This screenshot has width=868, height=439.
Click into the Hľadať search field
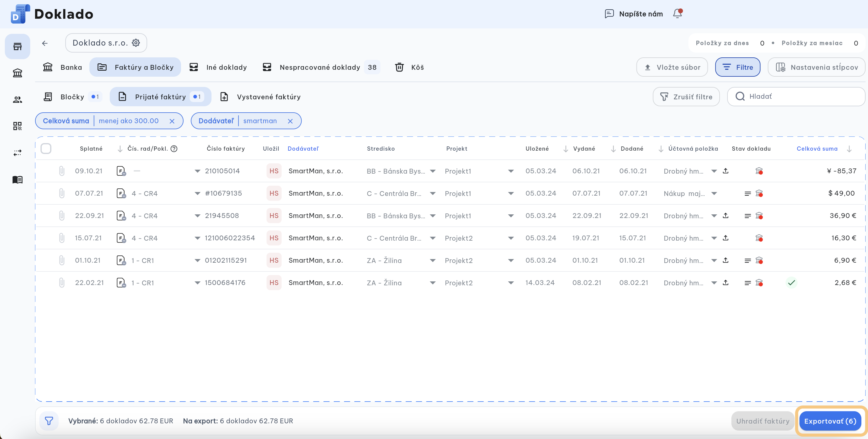click(796, 97)
